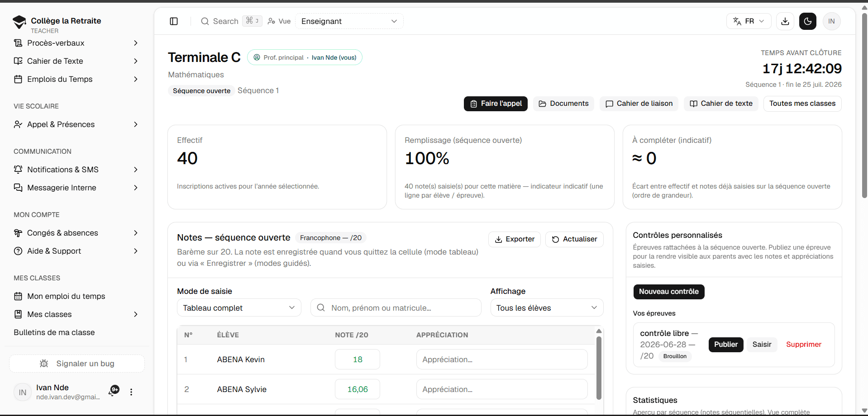The width and height of the screenshot is (868, 416).
Task: Click Supprimer for contrôle libre
Action: (803, 345)
